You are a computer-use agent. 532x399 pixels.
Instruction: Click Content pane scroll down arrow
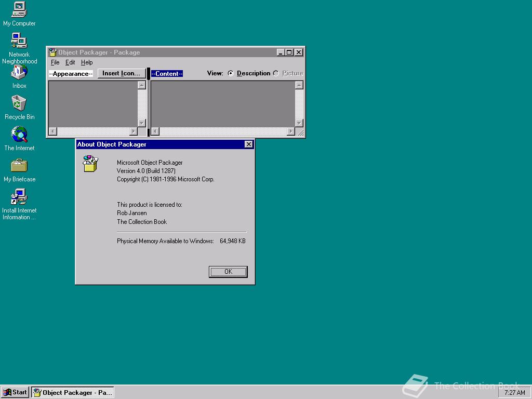[x=299, y=123]
